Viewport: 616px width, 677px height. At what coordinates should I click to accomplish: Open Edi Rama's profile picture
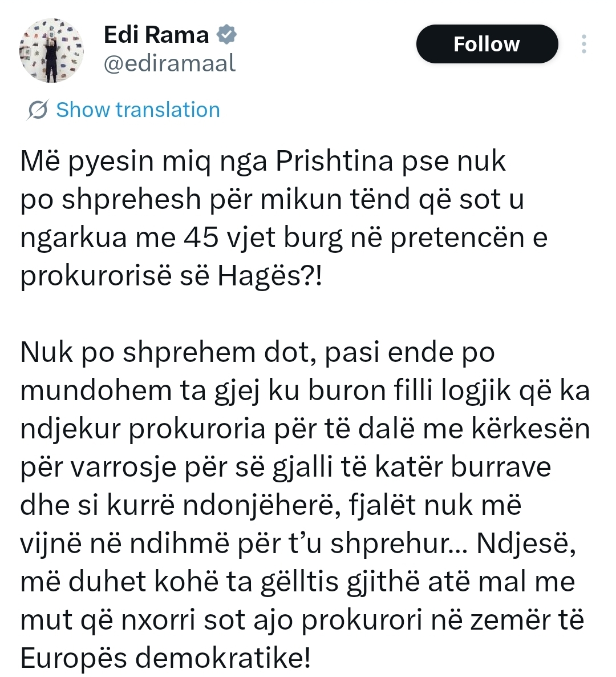(x=51, y=50)
